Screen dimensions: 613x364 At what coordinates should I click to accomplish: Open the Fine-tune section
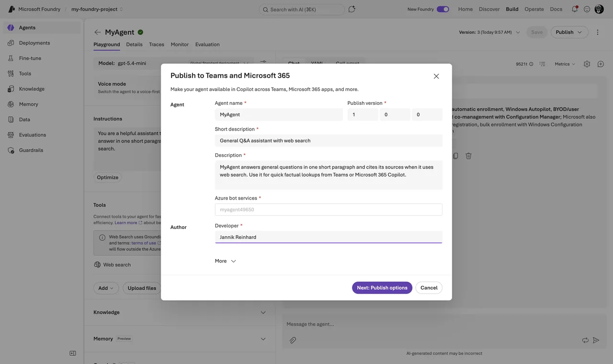pyautogui.click(x=42, y=58)
